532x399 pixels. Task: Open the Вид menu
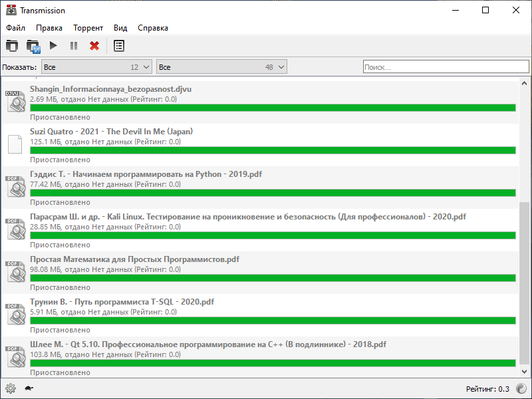120,28
